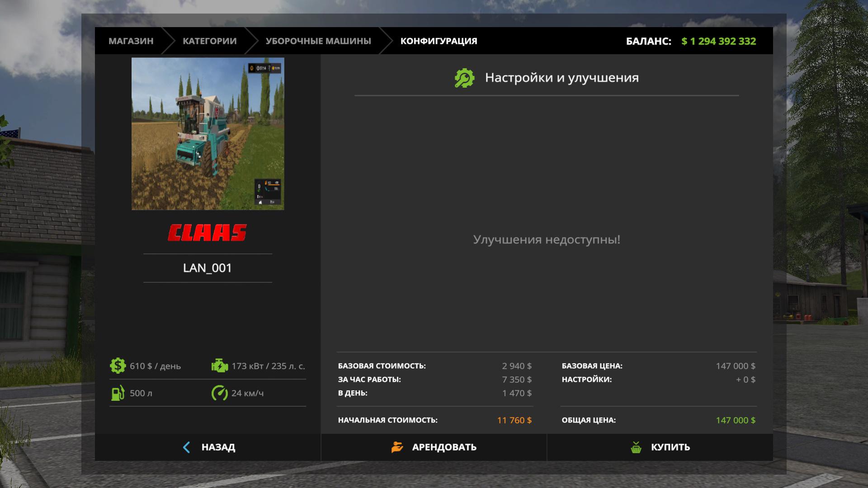
Task: Click the green shopping basket icon
Action: (636, 447)
